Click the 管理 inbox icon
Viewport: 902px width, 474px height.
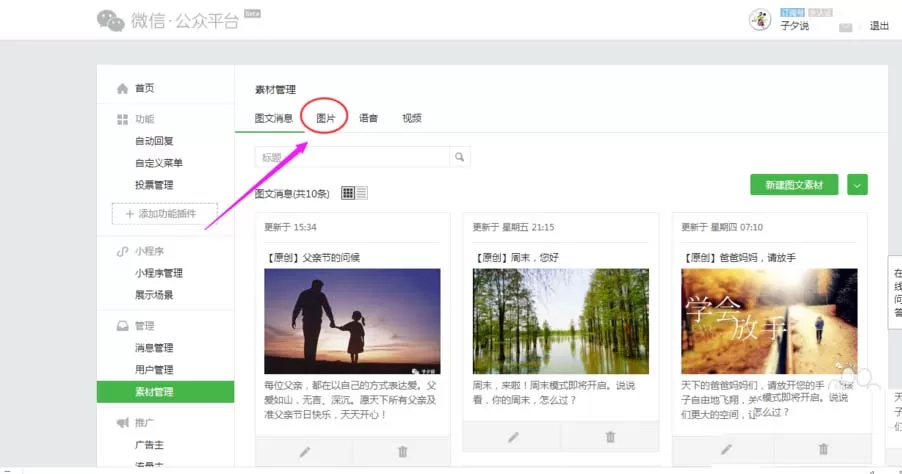pos(122,326)
